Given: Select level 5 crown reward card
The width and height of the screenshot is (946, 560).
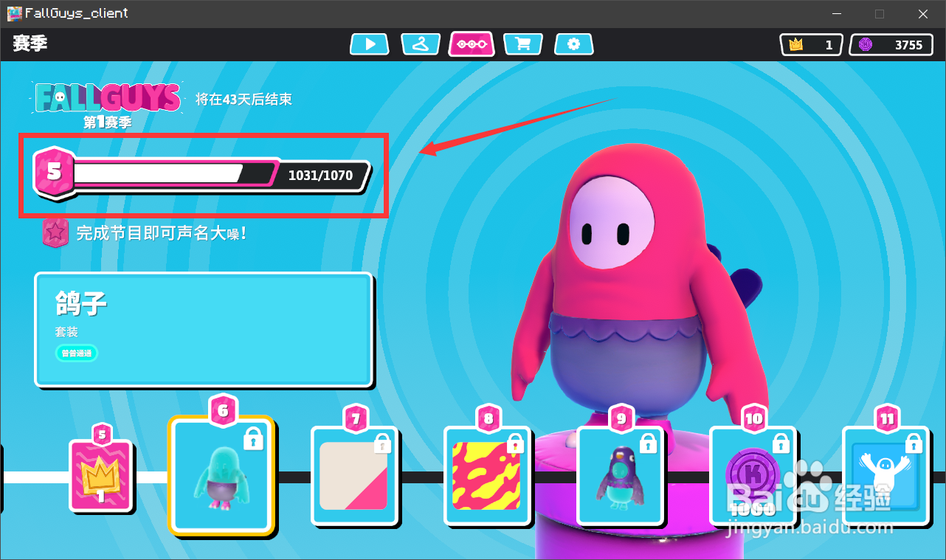Looking at the screenshot, I should click(101, 477).
